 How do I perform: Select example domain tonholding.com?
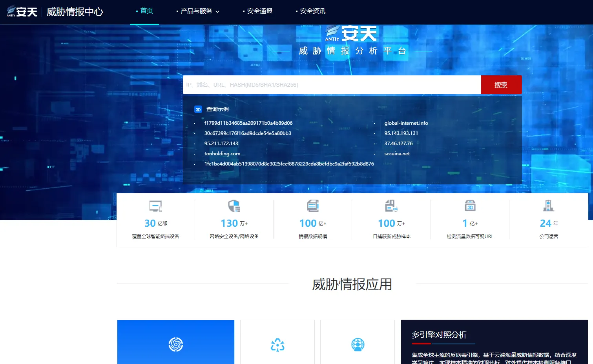(x=222, y=154)
